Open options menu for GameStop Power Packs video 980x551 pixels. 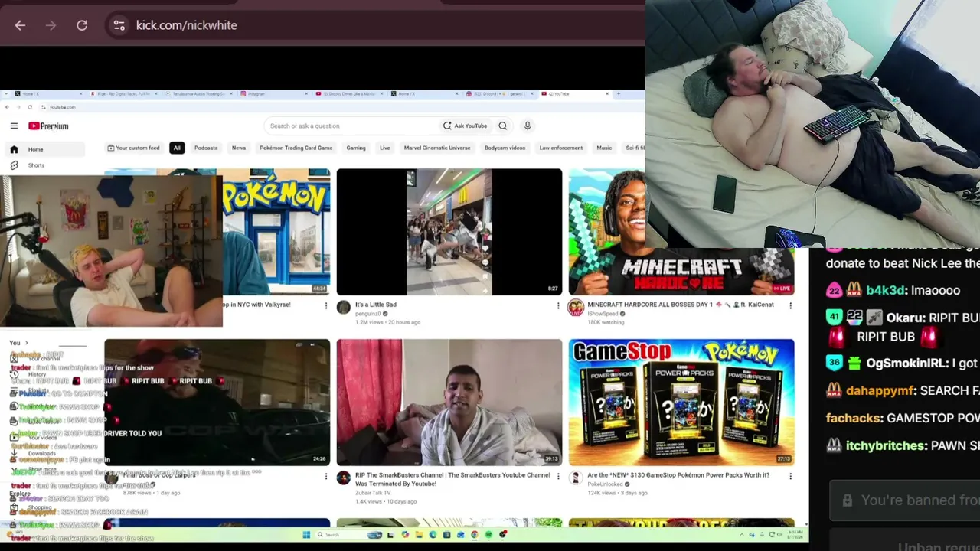(790, 477)
